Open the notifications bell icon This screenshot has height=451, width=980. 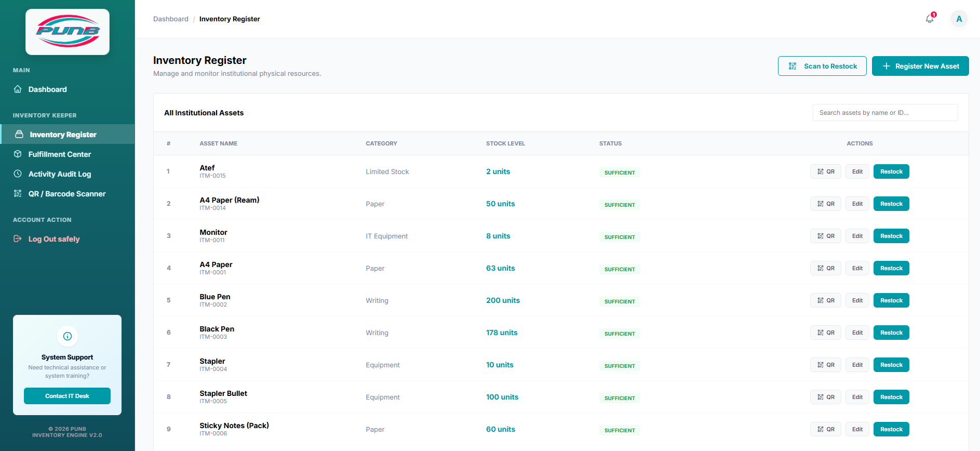[930, 19]
